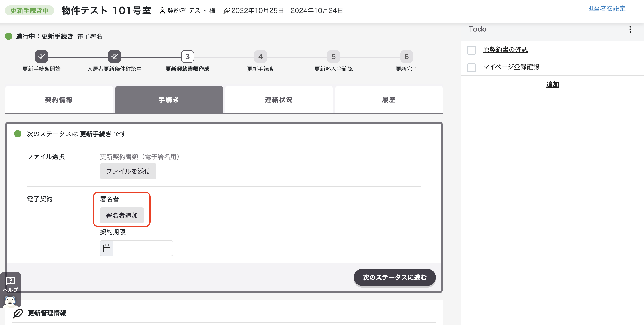Click the contractor person icon in header
This screenshot has width=644, height=325.
tap(162, 10)
